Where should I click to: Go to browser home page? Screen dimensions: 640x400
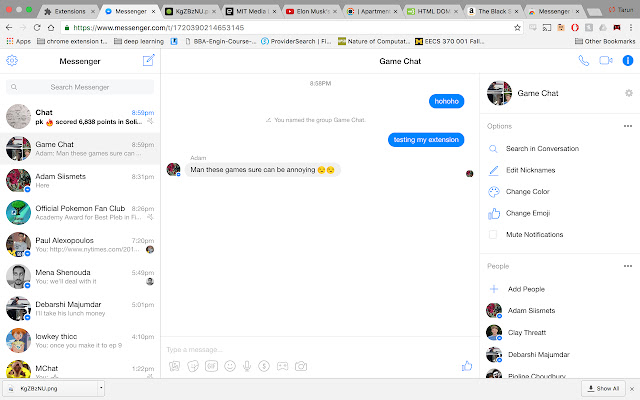pyautogui.click(x=51, y=28)
